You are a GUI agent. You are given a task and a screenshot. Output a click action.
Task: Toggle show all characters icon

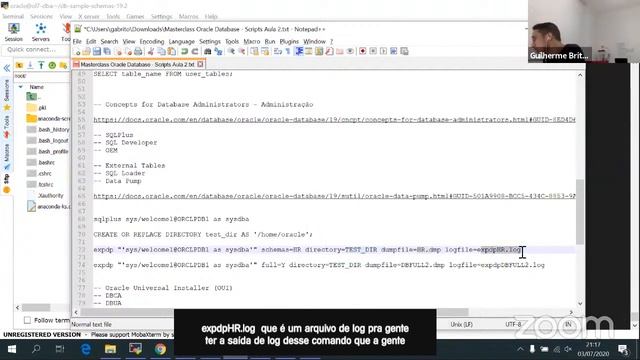[x=288, y=51]
